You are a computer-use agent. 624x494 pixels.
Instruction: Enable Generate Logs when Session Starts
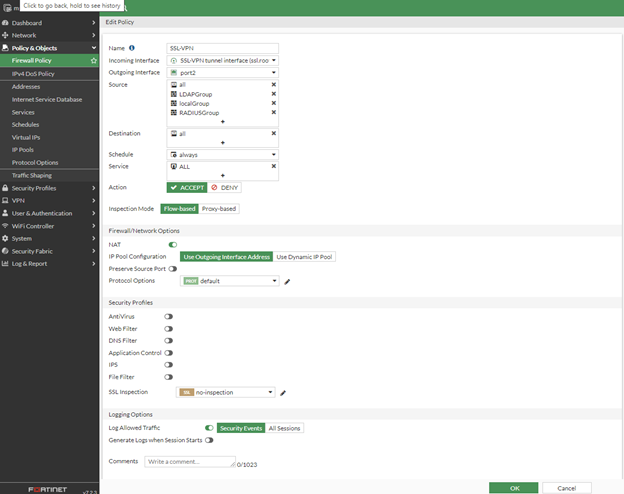coord(210,440)
